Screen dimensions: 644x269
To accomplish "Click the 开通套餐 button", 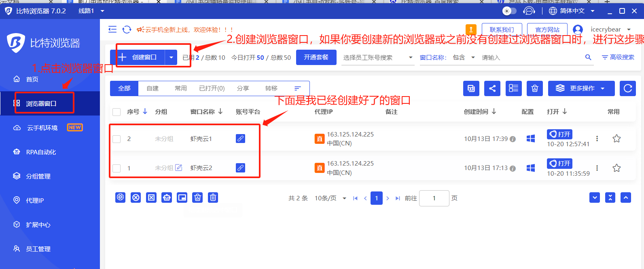I will click(x=316, y=57).
